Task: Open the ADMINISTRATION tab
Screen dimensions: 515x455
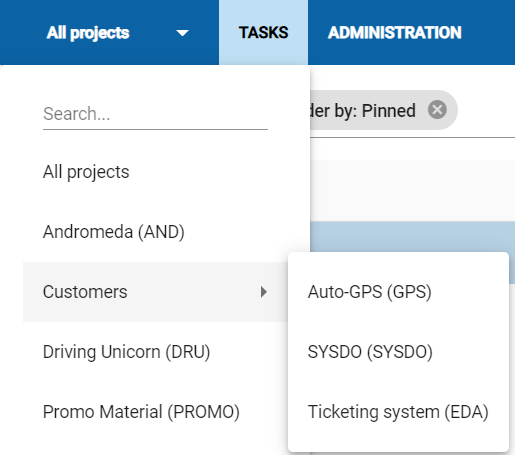Action: pyautogui.click(x=395, y=32)
